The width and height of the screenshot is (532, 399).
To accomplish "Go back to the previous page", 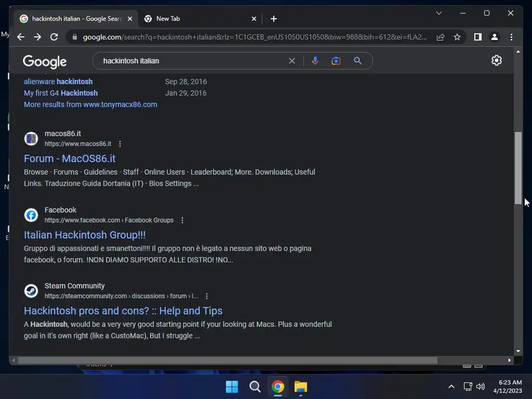I will point(21,37).
